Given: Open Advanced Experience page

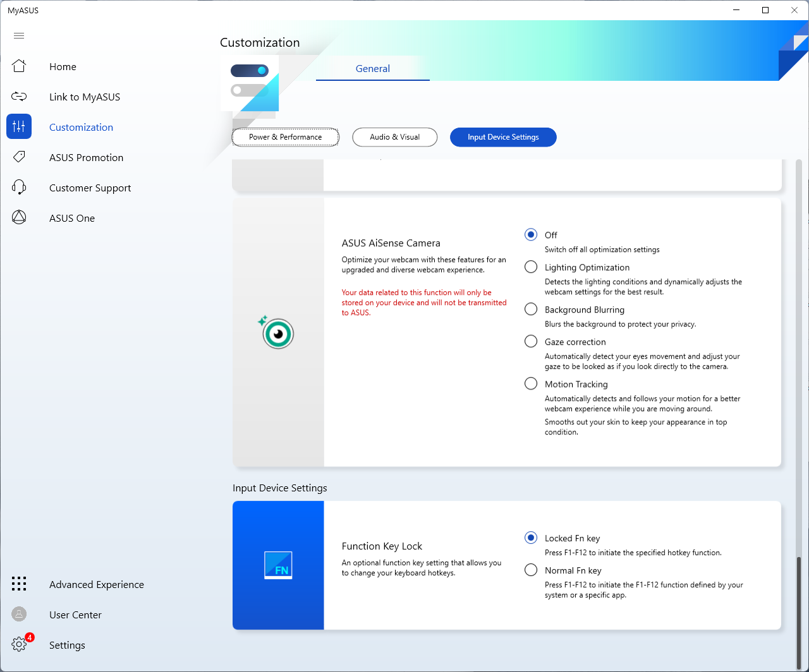Looking at the screenshot, I should point(97,584).
